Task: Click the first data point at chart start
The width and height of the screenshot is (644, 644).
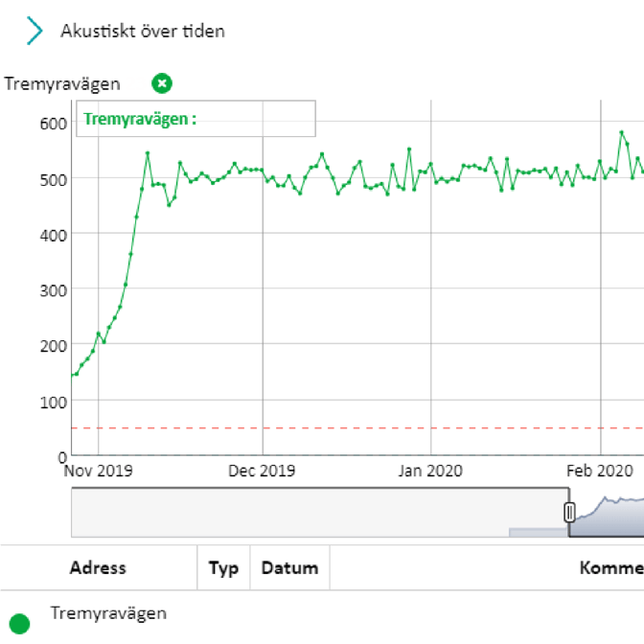Action: 73,375
